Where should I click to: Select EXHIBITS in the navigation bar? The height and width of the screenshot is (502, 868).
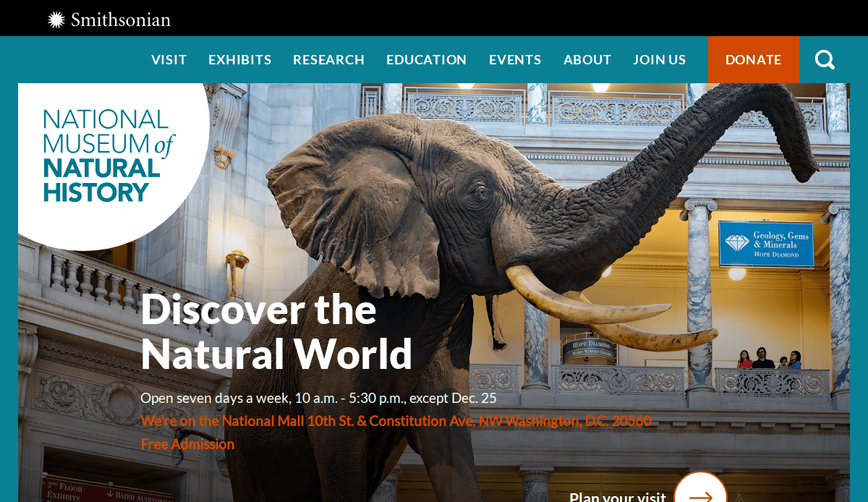point(239,59)
